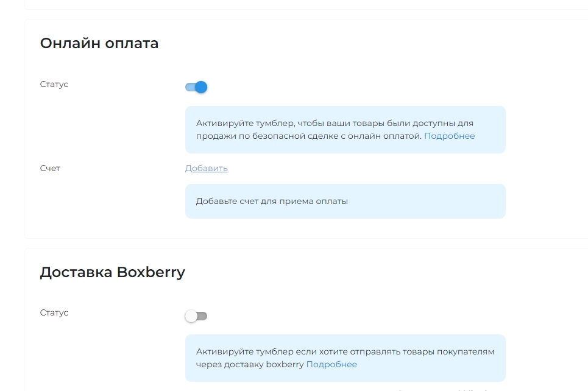Viewport: 588px width, 391px height.
Task: Click the Доставка Boxberry section heading
Action: [x=112, y=272]
